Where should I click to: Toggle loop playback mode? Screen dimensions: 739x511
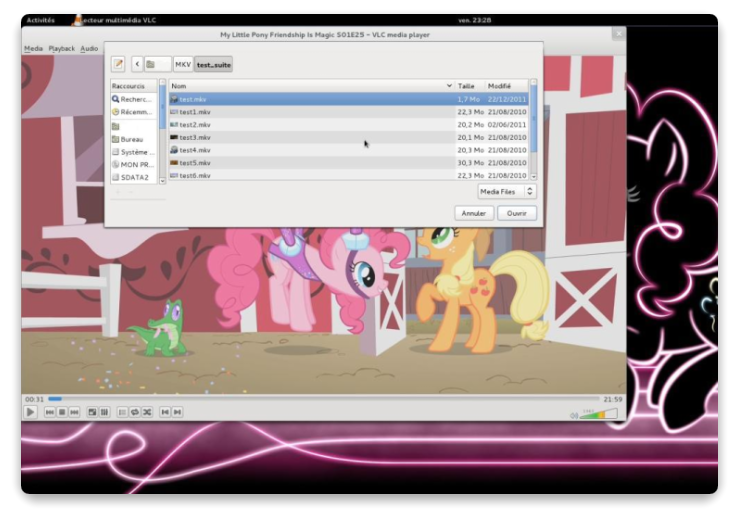coord(135,412)
